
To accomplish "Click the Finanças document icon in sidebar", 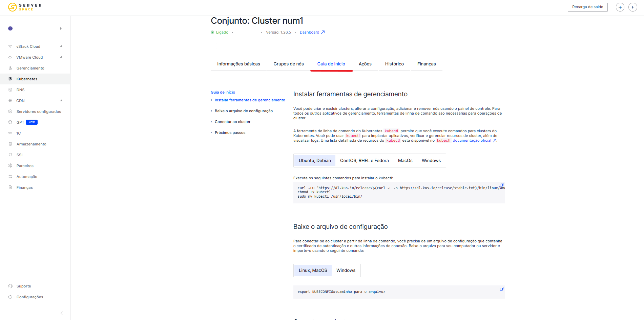I will [10, 187].
